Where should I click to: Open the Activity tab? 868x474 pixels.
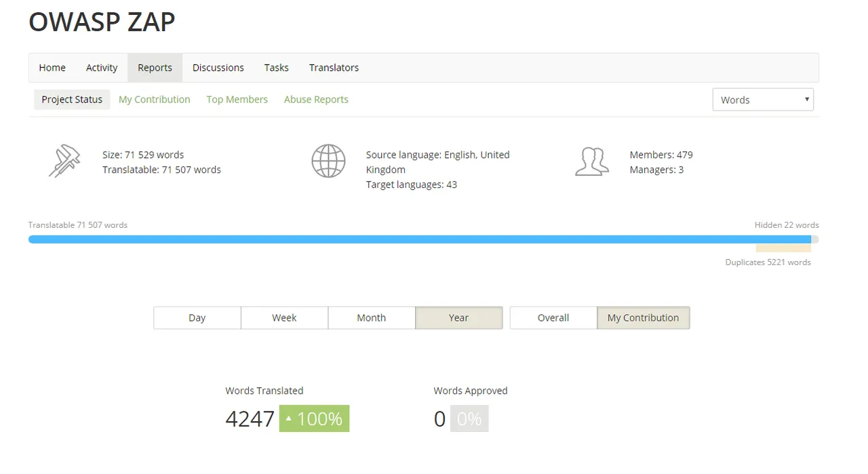pyautogui.click(x=102, y=68)
